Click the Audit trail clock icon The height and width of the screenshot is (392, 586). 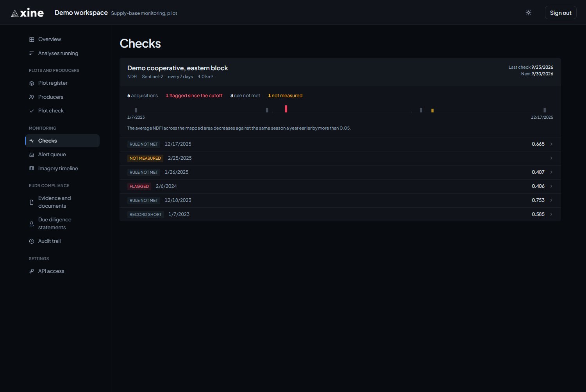[32, 241]
